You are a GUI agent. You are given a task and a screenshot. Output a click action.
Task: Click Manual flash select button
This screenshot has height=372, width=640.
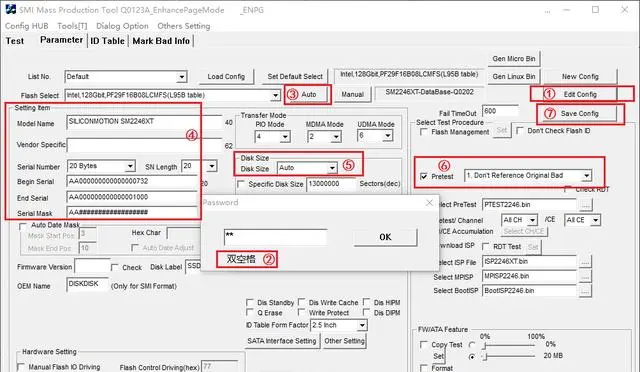click(x=352, y=94)
